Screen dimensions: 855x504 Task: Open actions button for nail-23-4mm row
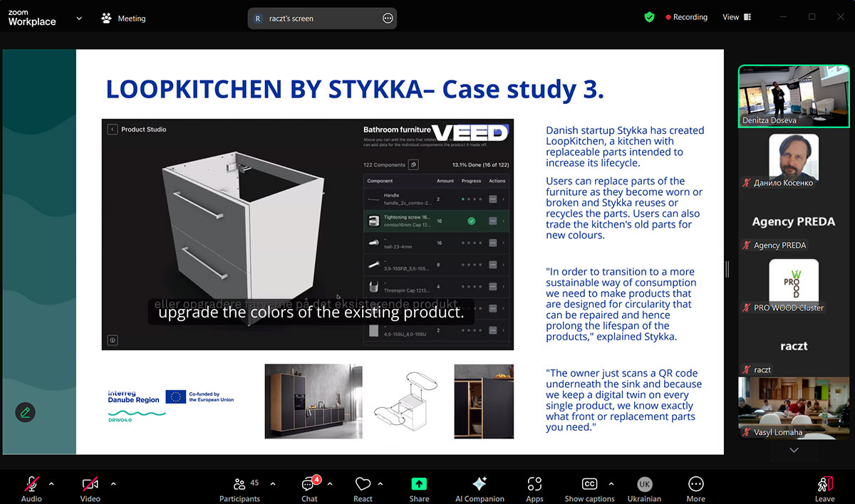[x=493, y=243]
